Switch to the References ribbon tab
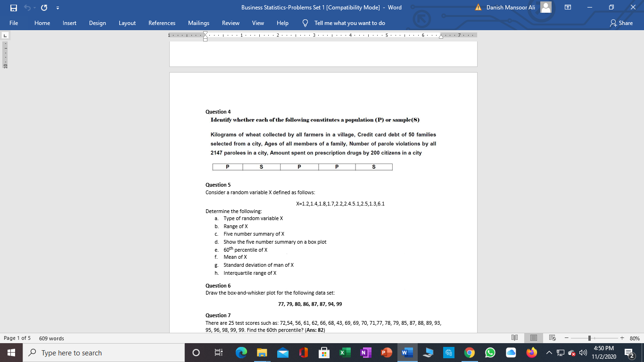 click(x=162, y=23)
